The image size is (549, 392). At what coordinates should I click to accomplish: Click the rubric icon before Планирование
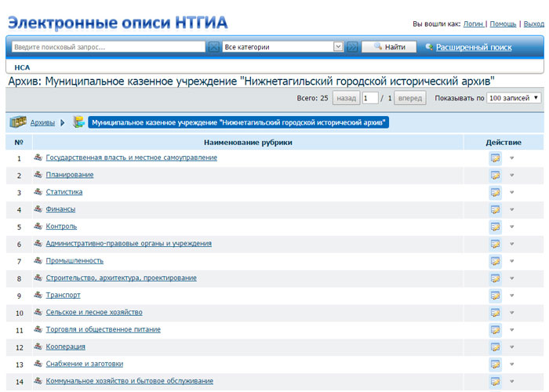point(38,174)
